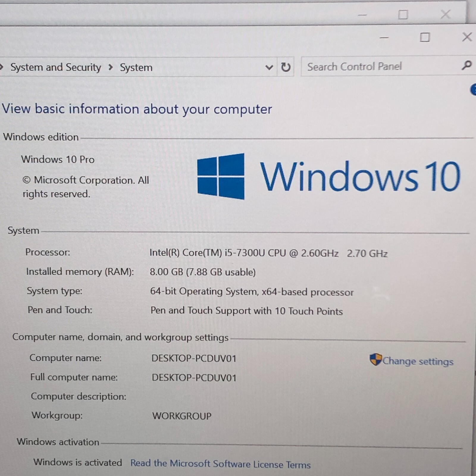Click the Windows 10 logo
This screenshot has width=476, height=476.
click(328, 176)
